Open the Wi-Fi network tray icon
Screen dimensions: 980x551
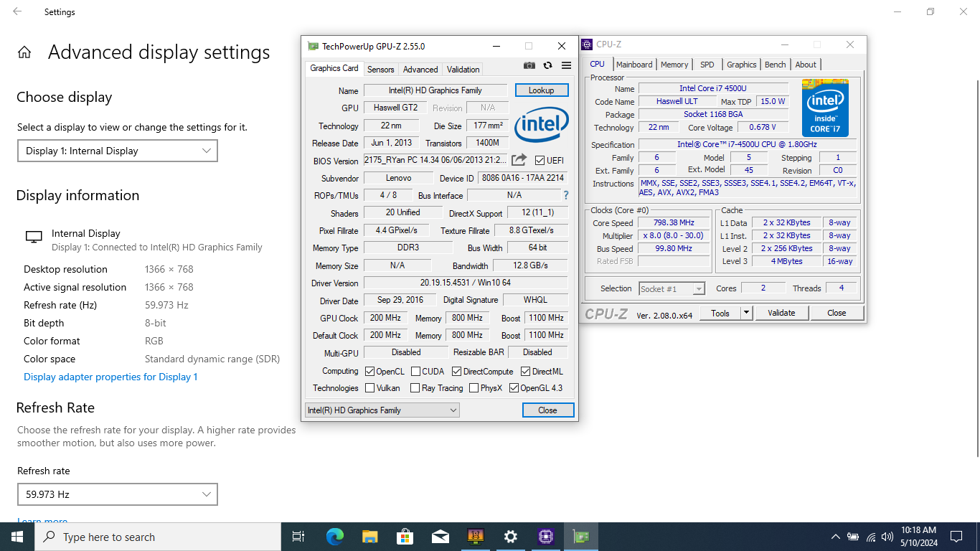click(871, 537)
